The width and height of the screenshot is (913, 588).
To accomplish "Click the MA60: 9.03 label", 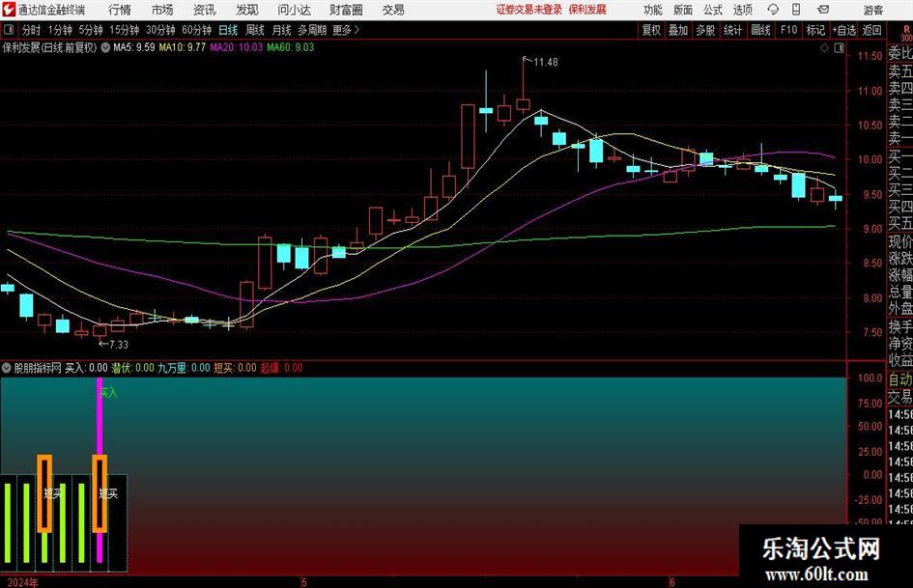I will (x=291, y=47).
